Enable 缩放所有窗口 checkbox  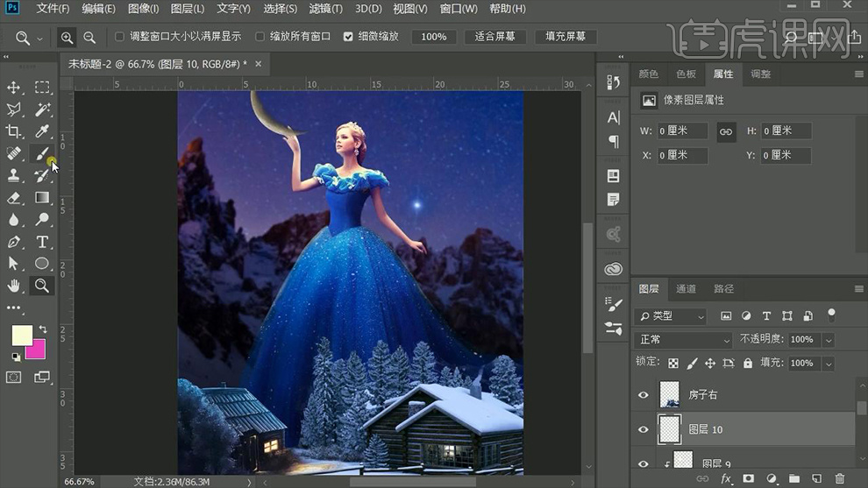(260, 37)
